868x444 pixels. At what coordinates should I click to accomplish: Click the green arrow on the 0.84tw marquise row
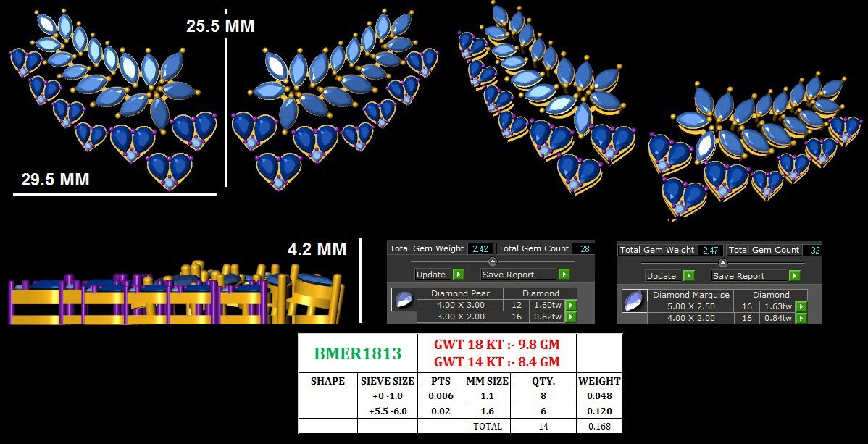801,318
